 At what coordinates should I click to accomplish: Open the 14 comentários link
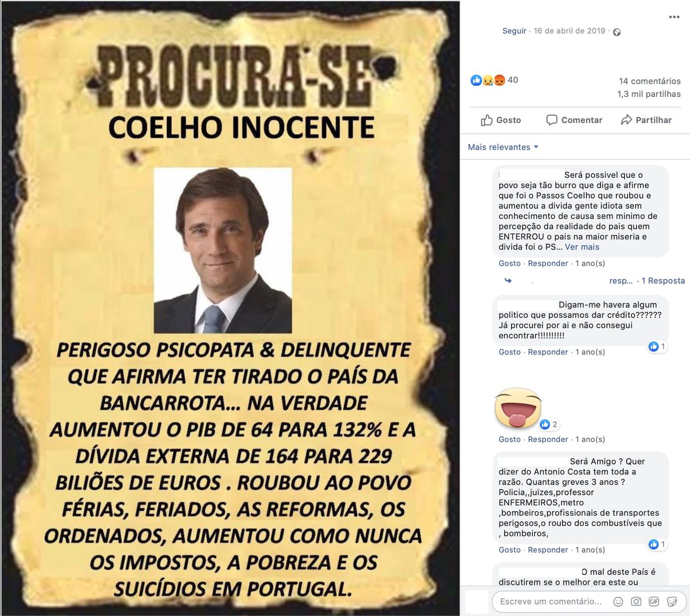coord(650,81)
